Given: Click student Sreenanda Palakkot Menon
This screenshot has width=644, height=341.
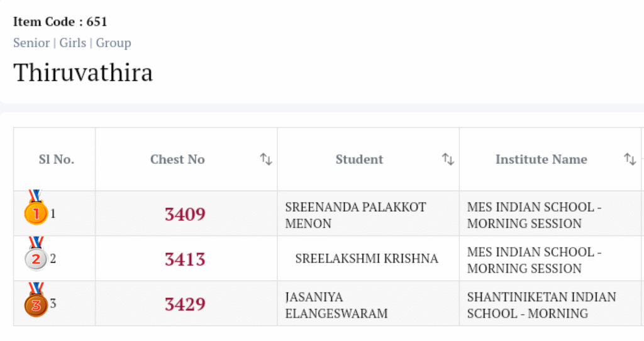Looking at the screenshot, I should [x=355, y=215].
